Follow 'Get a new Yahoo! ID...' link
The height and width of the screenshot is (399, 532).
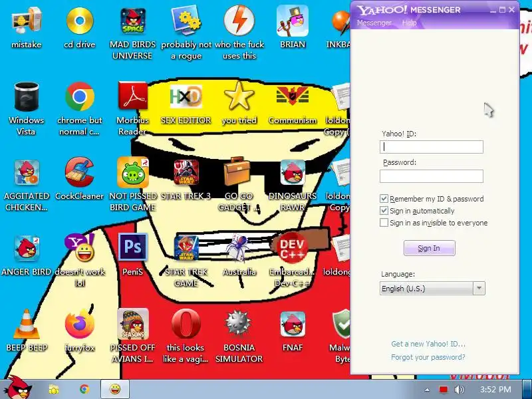point(428,344)
